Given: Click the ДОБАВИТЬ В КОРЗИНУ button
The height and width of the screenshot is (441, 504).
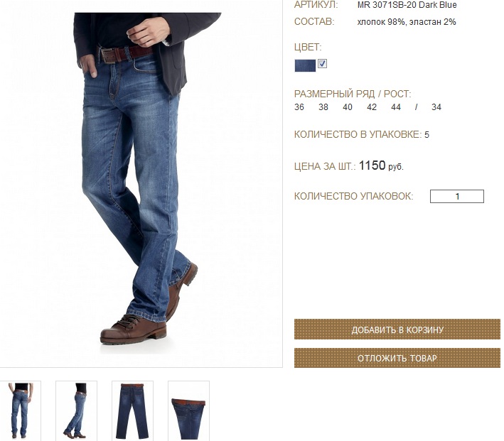Looking at the screenshot, I should [x=397, y=330].
